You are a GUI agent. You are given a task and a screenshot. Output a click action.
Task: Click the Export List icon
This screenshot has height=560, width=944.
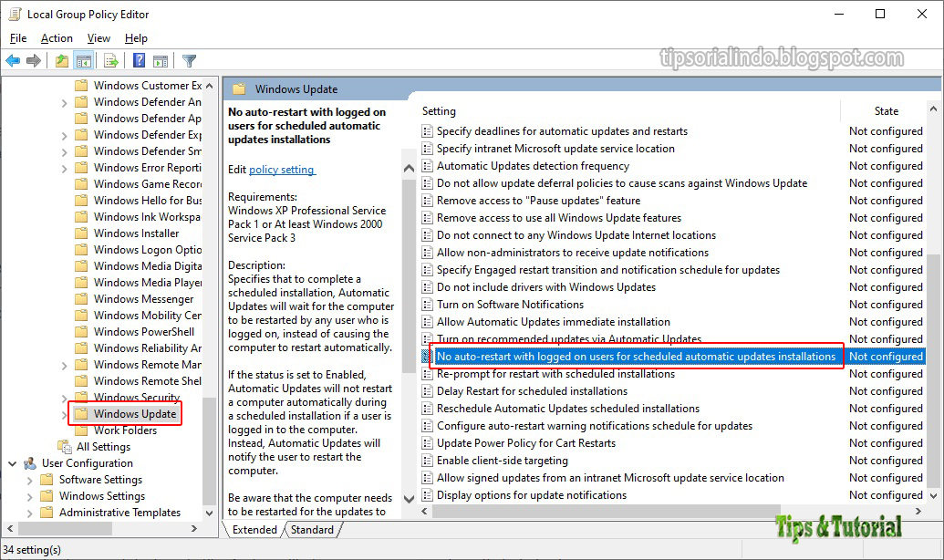pos(111,60)
